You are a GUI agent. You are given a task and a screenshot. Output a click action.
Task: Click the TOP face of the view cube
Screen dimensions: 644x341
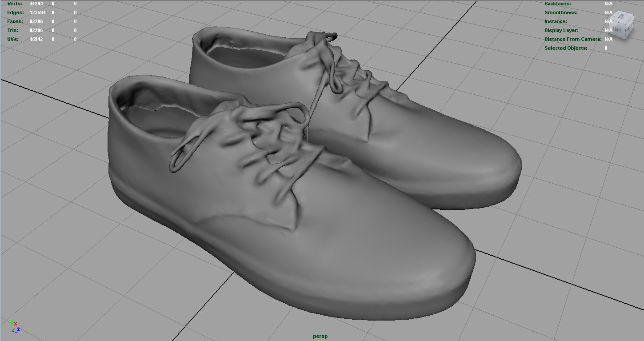622,17
